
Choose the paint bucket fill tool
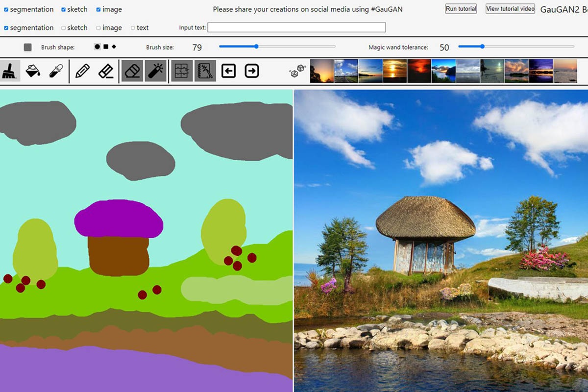tap(33, 71)
